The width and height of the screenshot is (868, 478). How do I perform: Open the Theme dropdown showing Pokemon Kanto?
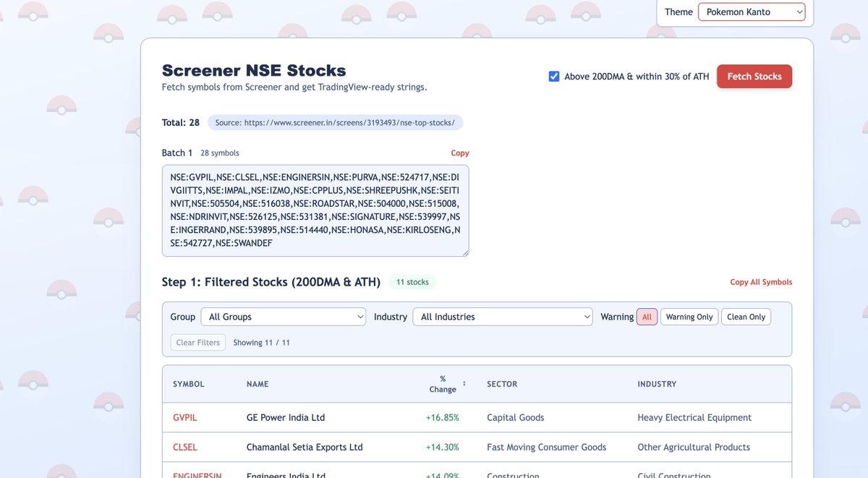point(752,12)
